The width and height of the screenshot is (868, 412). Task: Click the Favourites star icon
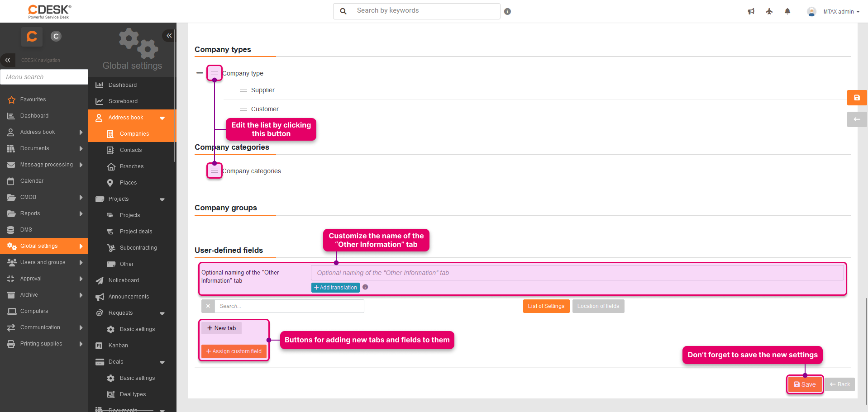(11, 99)
